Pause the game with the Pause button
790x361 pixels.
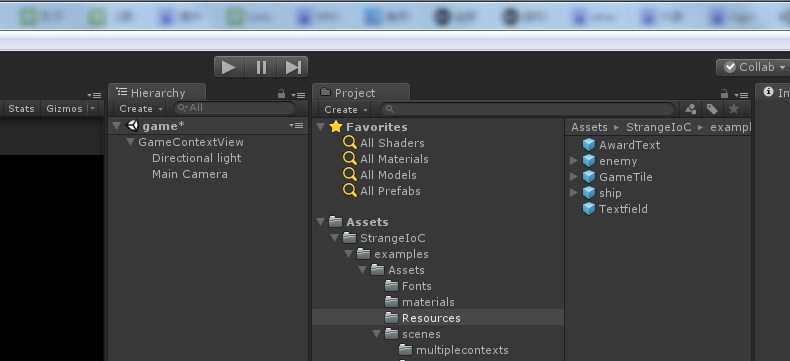(x=261, y=67)
